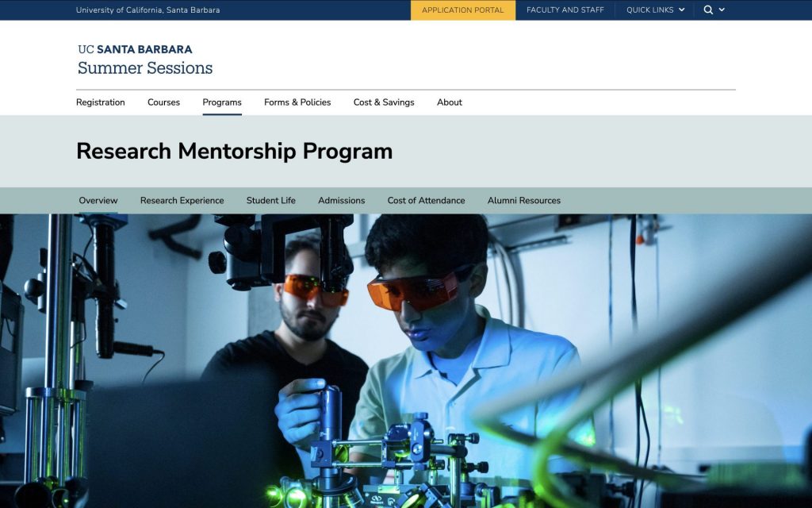Open the Admissions tab
Screen dimensions: 812x508
pos(341,200)
